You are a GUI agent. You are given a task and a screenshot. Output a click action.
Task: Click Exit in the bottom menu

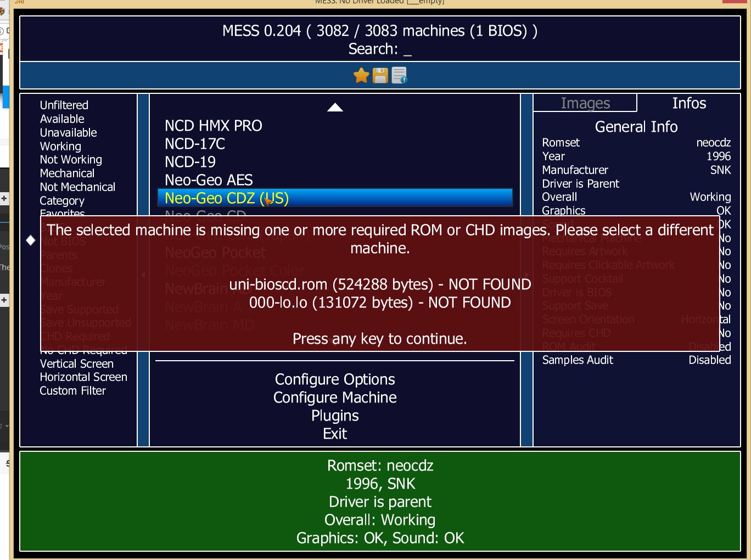pyautogui.click(x=335, y=434)
